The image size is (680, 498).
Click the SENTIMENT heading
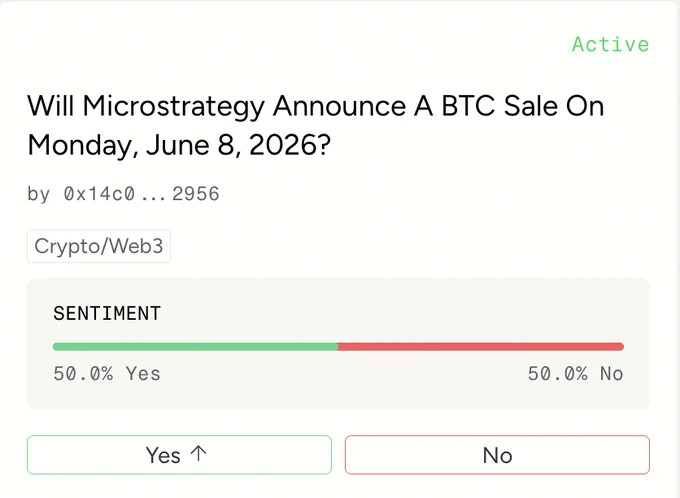(x=107, y=313)
